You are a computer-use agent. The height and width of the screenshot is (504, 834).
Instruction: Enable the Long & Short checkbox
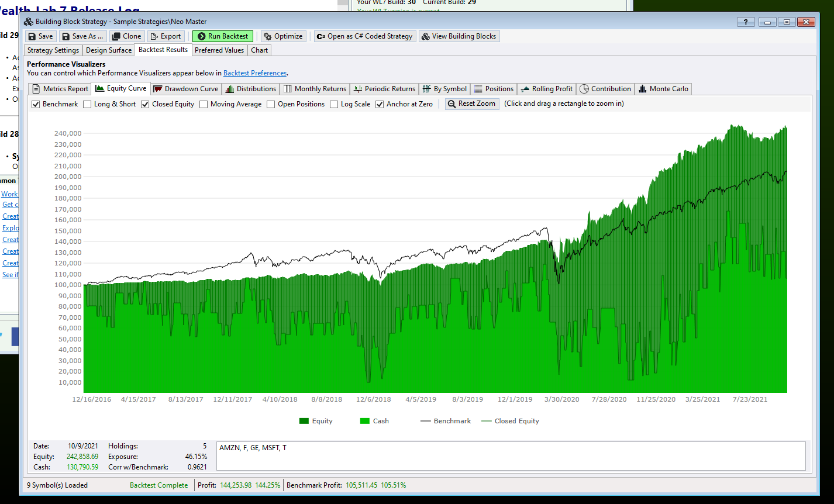[x=87, y=104]
